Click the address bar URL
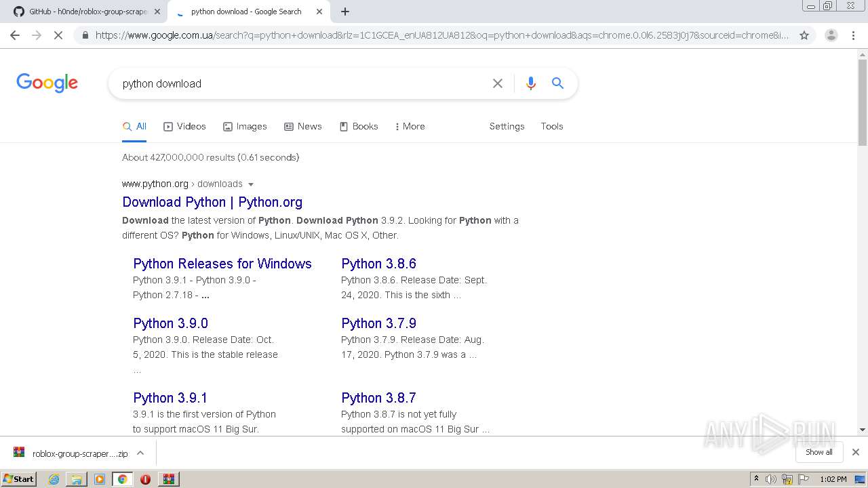Viewport: 868px width, 488px height. tap(442, 35)
